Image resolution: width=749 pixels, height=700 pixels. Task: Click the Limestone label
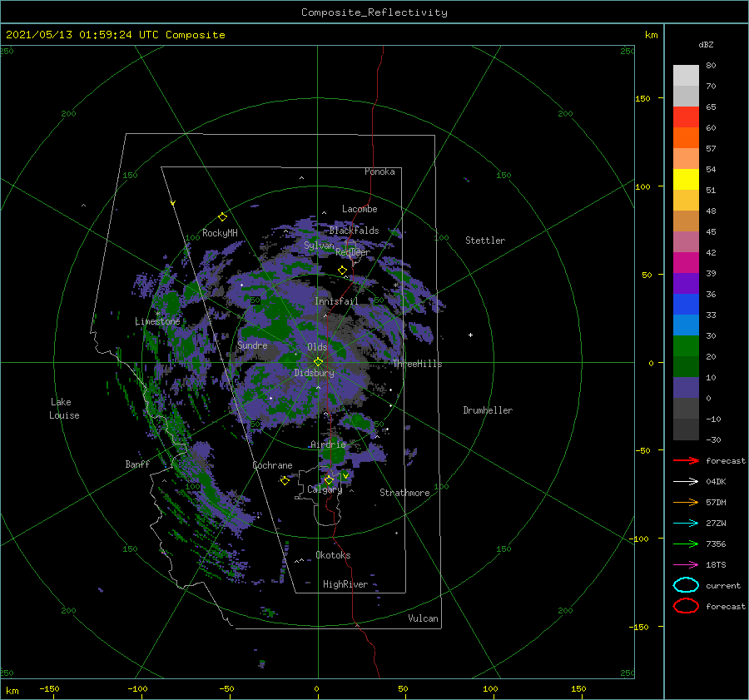[x=157, y=321]
